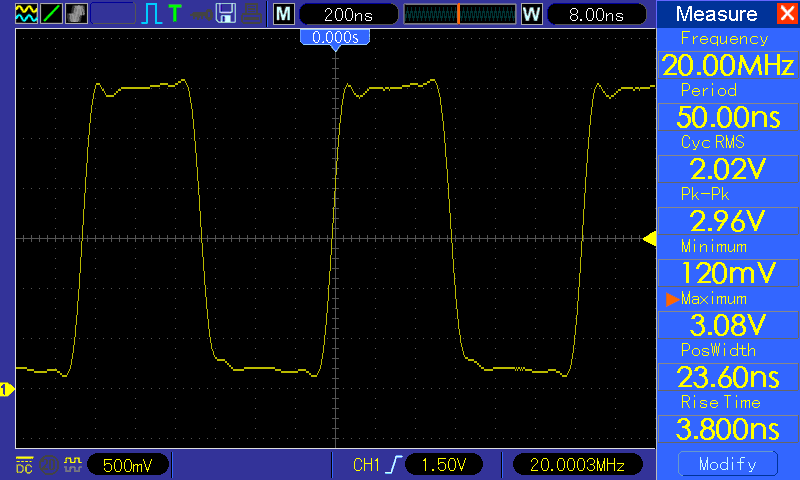The image size is (800, 480).
Task: Toggle the square wave probe icon
Action: click(x=73, y=465)
